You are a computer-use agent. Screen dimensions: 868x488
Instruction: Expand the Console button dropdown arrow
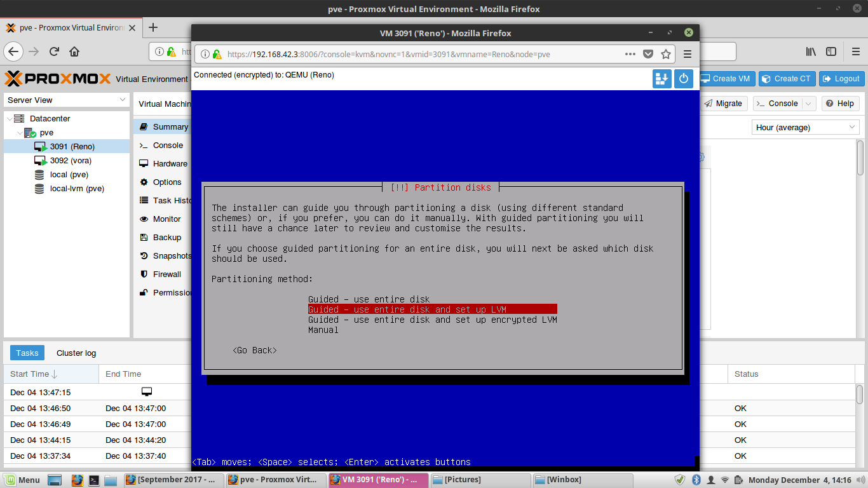click(x=809, y=104)
